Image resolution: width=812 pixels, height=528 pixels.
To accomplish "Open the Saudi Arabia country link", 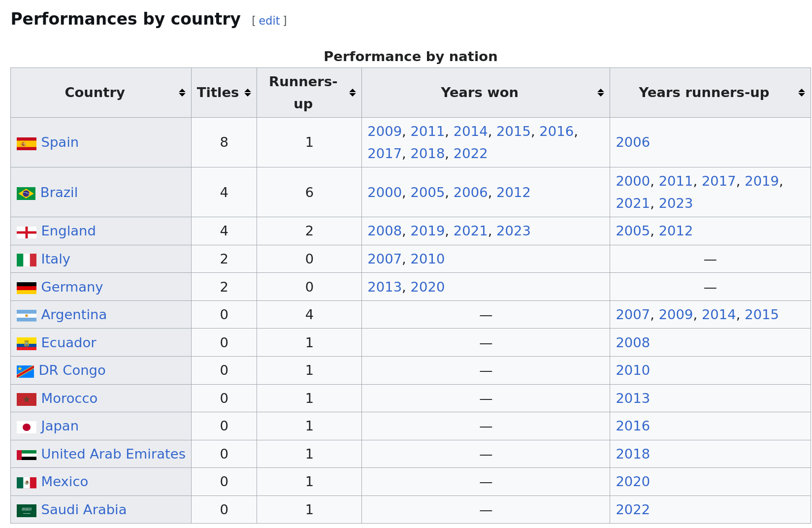I will (x=84, y=510).
